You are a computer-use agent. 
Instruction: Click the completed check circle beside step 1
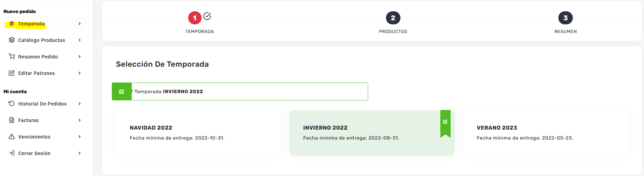(207, 16)
